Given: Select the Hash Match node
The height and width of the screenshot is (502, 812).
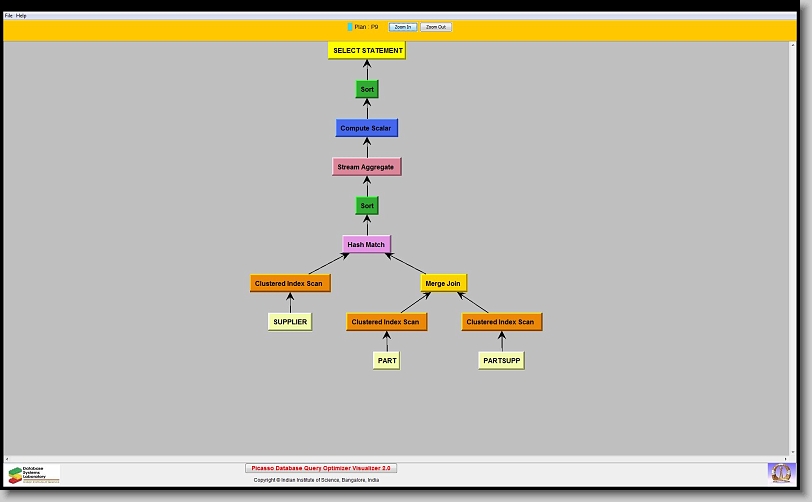Looking at the screenshot, I should [x=366, y=244].
